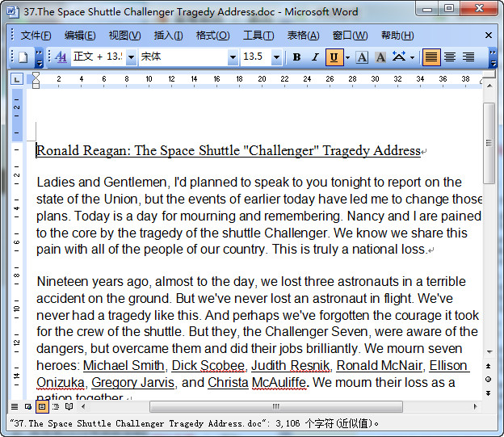Open the 窗口(W) menu

pos(351,36)
